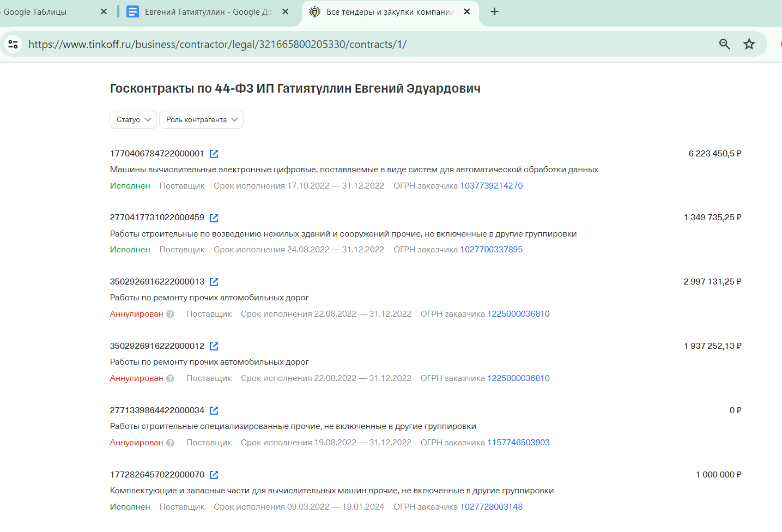
Task: Click contract number 1770406784722000001
Action: (157, 154)
